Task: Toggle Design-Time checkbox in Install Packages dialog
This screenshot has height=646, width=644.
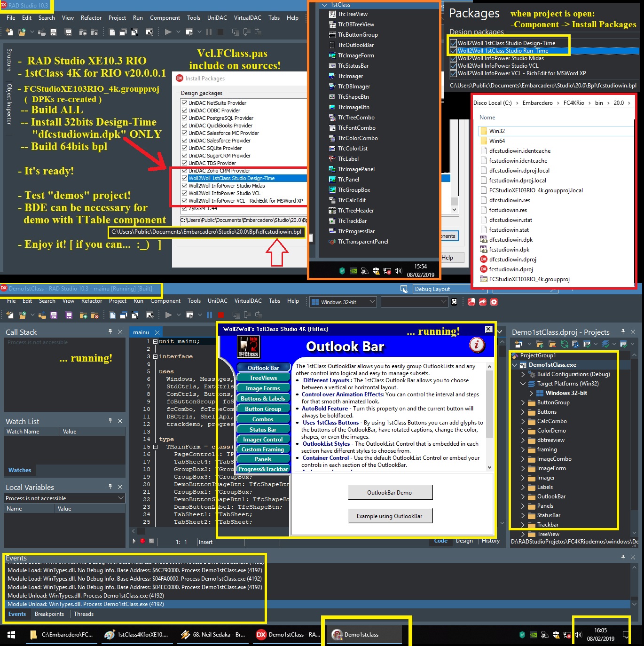Action: (x=184, y=178)
